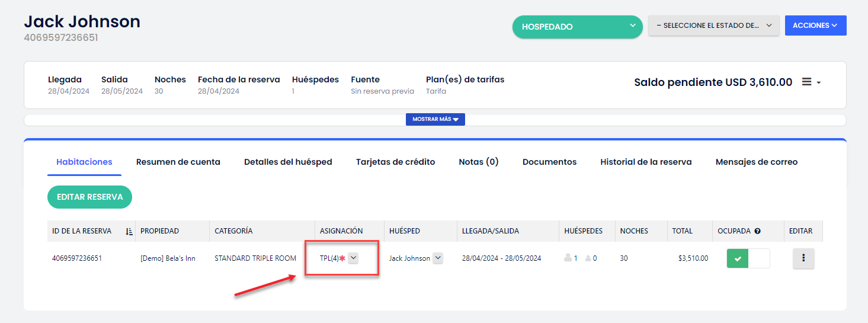Click the adult guest count icon
This screenshot has height=323, width=868.
[569, 258]
